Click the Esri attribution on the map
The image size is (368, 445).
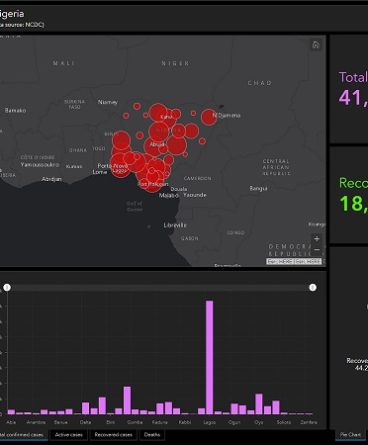coord(294,262)
